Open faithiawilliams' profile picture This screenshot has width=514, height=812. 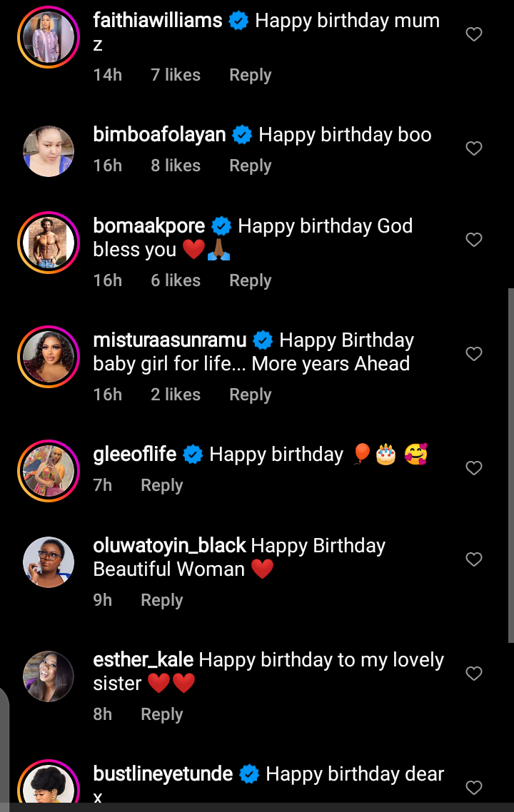point(49,37)
